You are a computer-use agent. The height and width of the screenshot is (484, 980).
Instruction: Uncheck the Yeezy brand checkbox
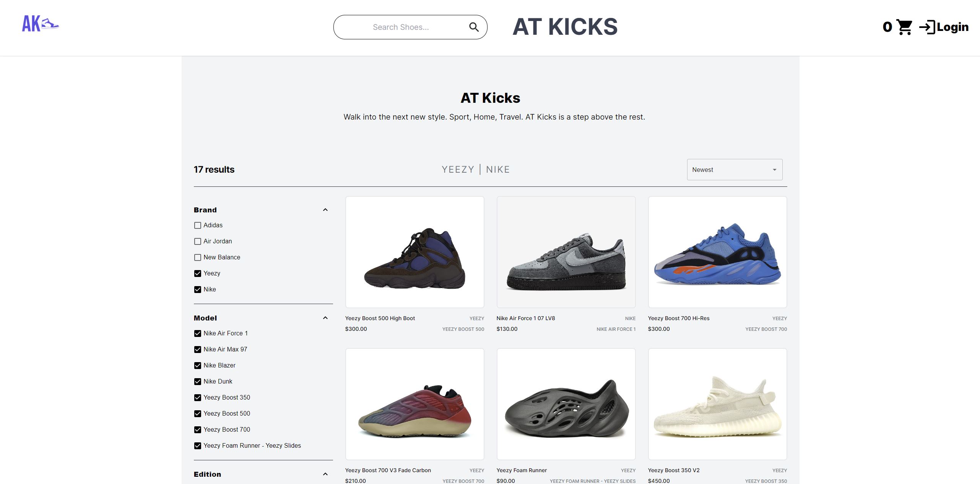(x=198, y=274)
